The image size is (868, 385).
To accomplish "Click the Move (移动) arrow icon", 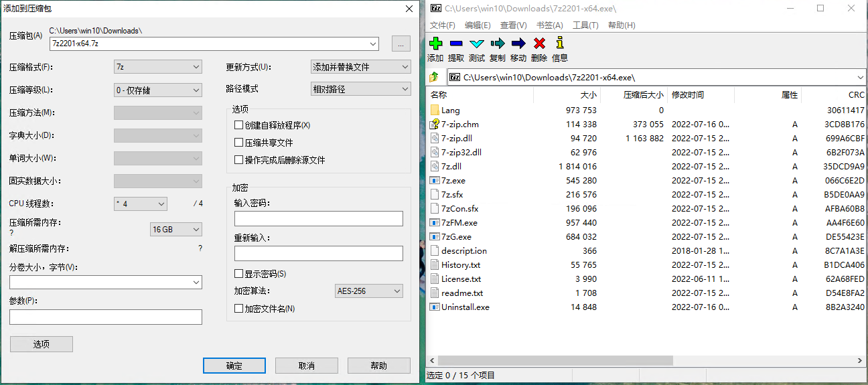I will pos(518,44).
